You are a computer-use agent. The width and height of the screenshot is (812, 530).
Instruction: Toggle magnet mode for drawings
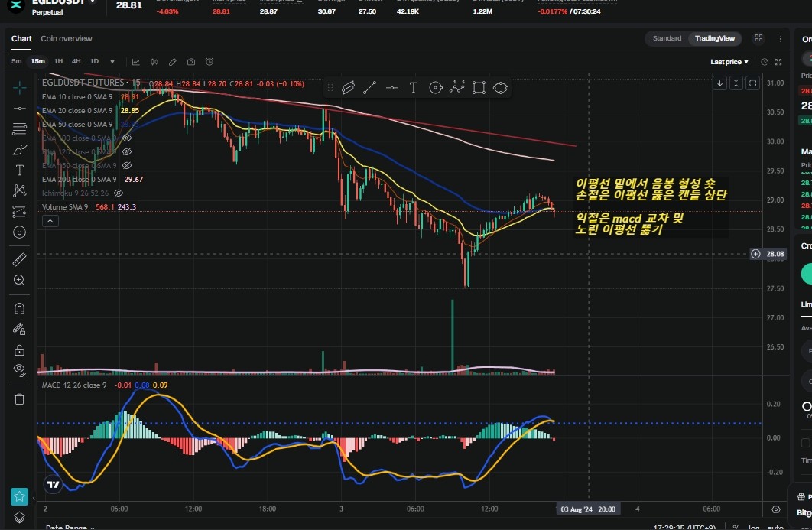coord(19,308)
